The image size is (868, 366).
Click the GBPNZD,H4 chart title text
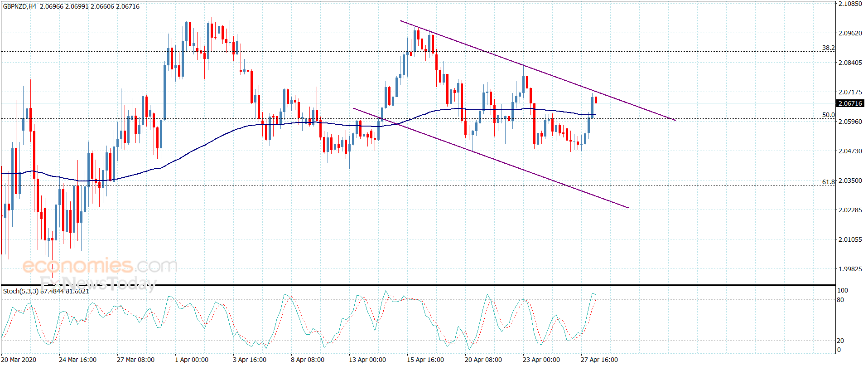tap(19, 6)
